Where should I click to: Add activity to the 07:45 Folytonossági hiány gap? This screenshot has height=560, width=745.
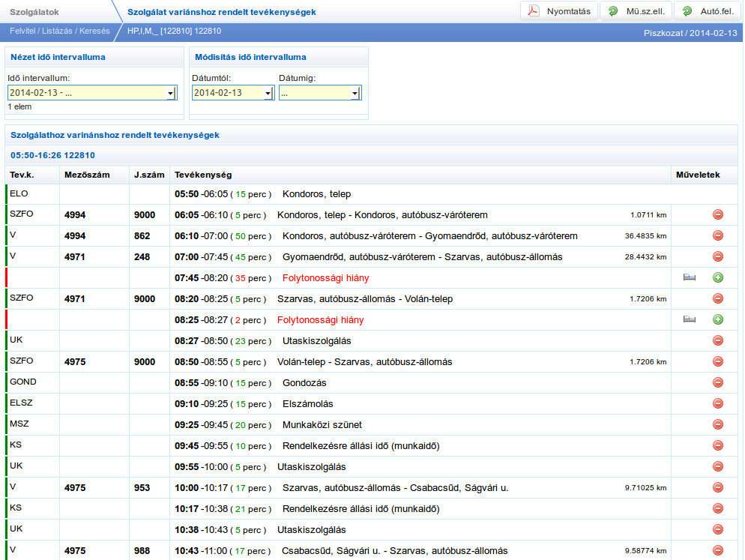pos(718,277)
